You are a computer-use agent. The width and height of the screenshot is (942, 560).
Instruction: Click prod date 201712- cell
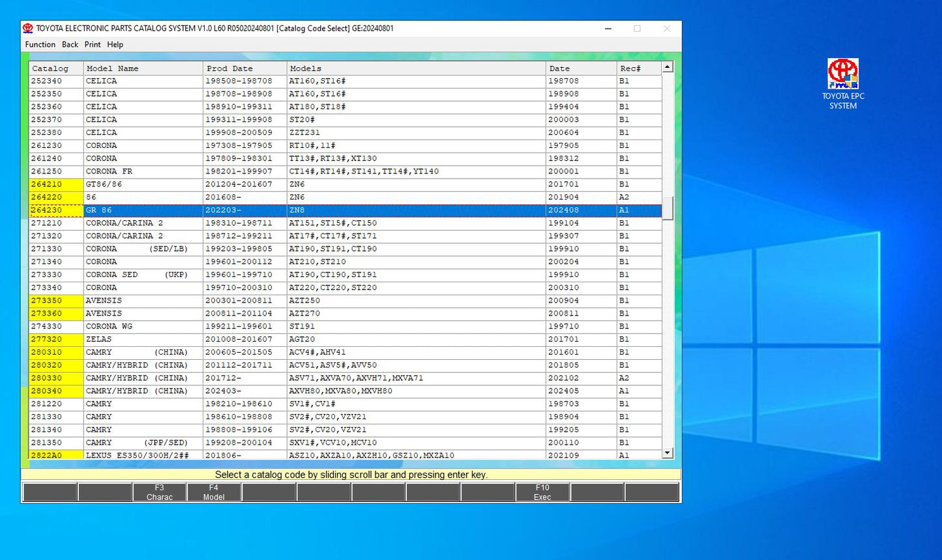point(245,378)
